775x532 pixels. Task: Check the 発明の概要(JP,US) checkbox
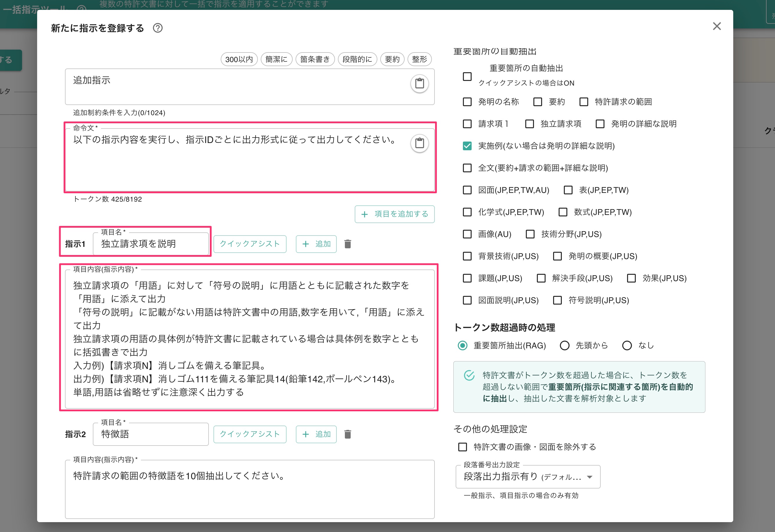[x=557, y=256]
